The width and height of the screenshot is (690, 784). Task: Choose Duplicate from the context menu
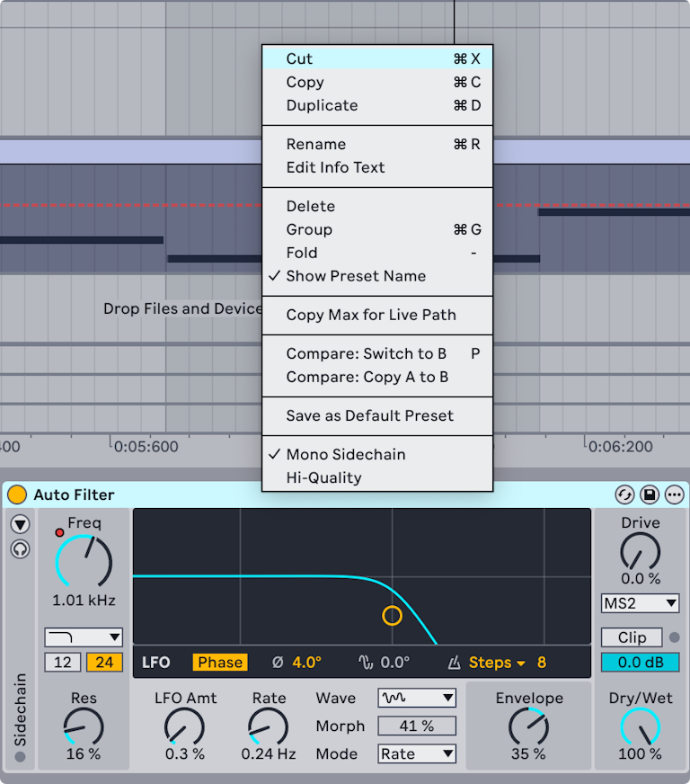(x=322, y=105)
